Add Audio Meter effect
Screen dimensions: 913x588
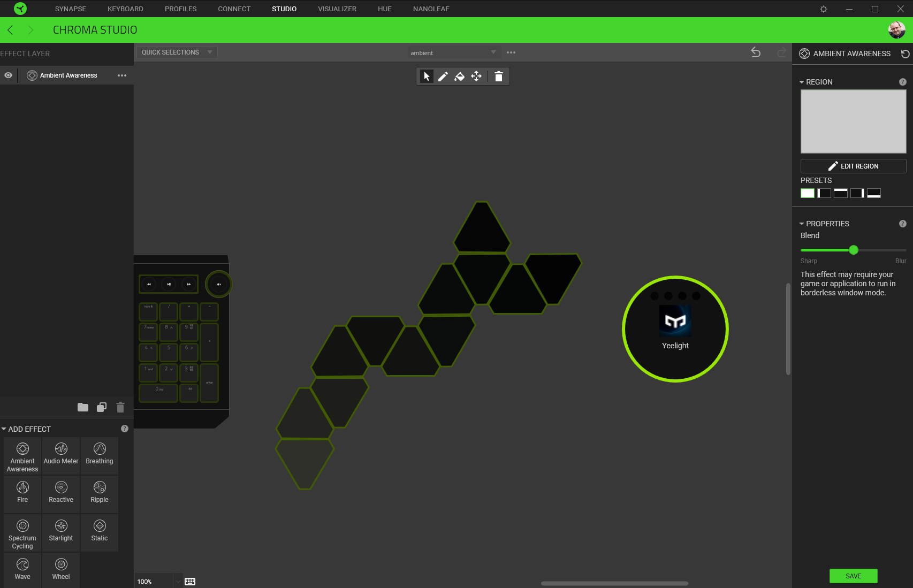61,456
